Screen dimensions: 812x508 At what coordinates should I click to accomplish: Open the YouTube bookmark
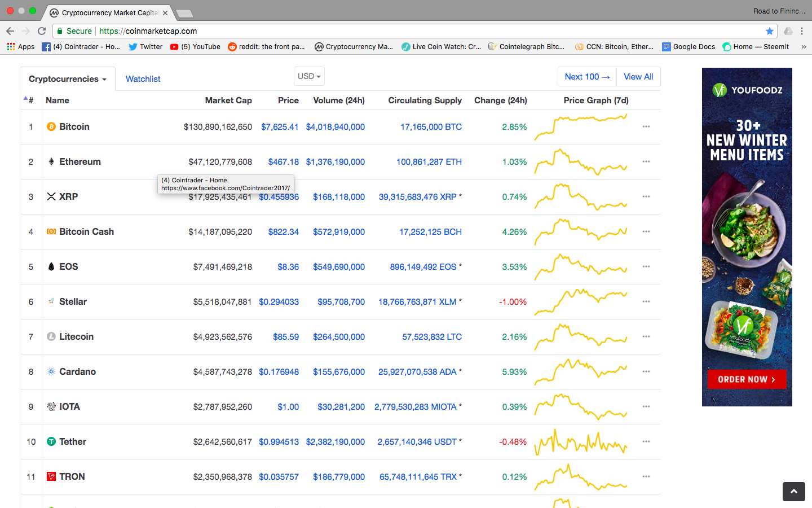coord(195,47)
